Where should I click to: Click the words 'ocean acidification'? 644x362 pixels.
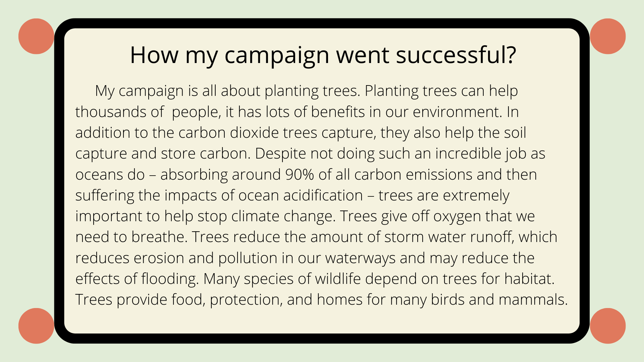click(301, 195)
